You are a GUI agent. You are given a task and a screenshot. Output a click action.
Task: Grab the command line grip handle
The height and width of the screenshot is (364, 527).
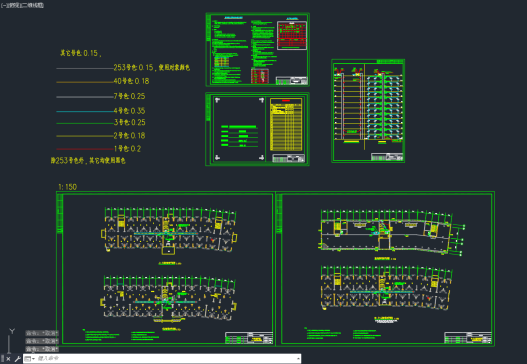tap(2, 359)
